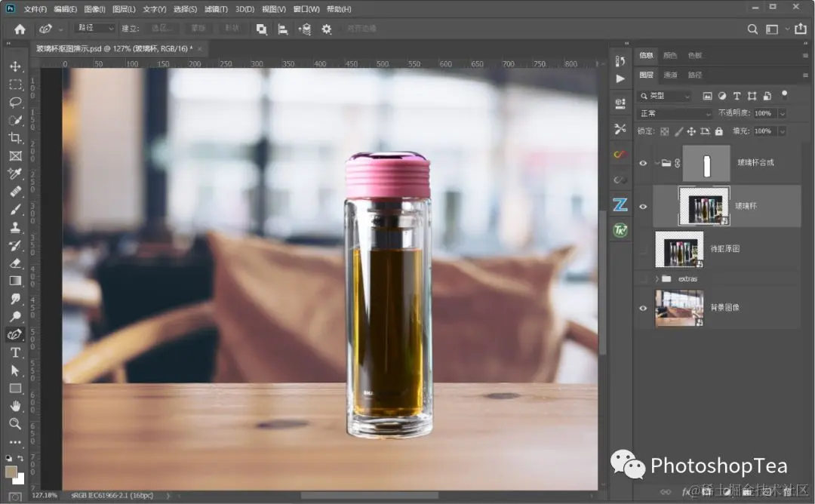Viewport: 815px width, 504px height.
Task: Toggle pixel layer filter
Action: [x=707, y=96]
